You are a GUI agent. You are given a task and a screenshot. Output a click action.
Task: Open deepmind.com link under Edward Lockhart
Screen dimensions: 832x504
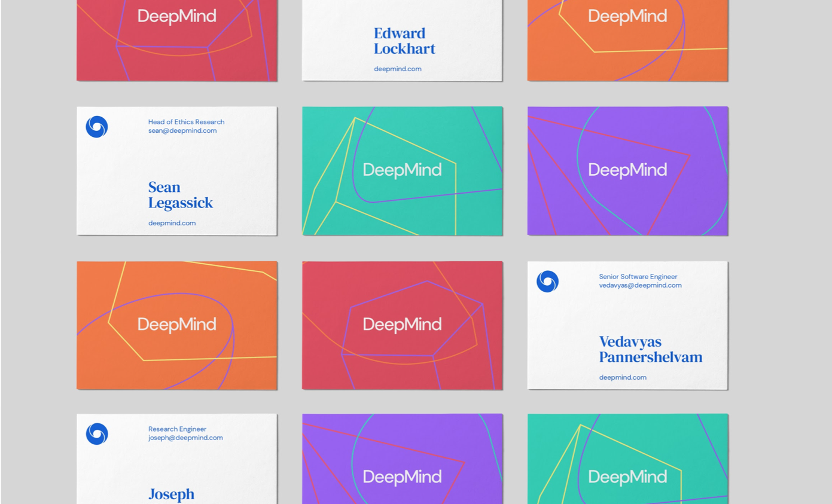coord(398,69)
